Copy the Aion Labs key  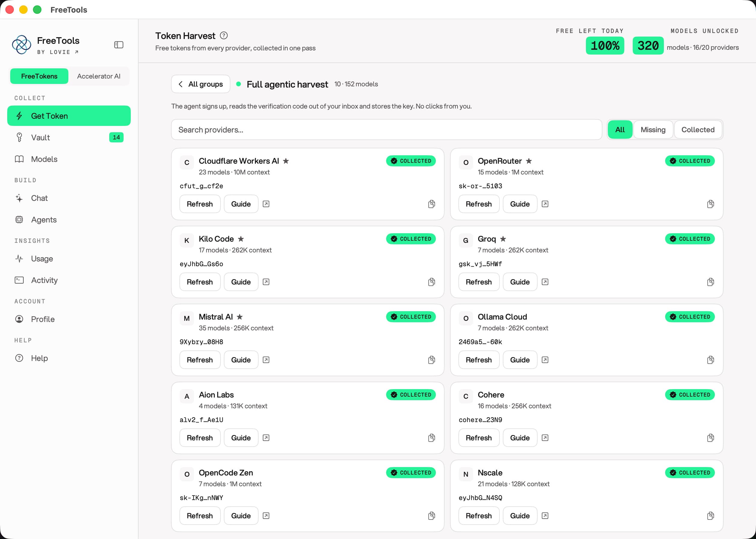[431, 438]
